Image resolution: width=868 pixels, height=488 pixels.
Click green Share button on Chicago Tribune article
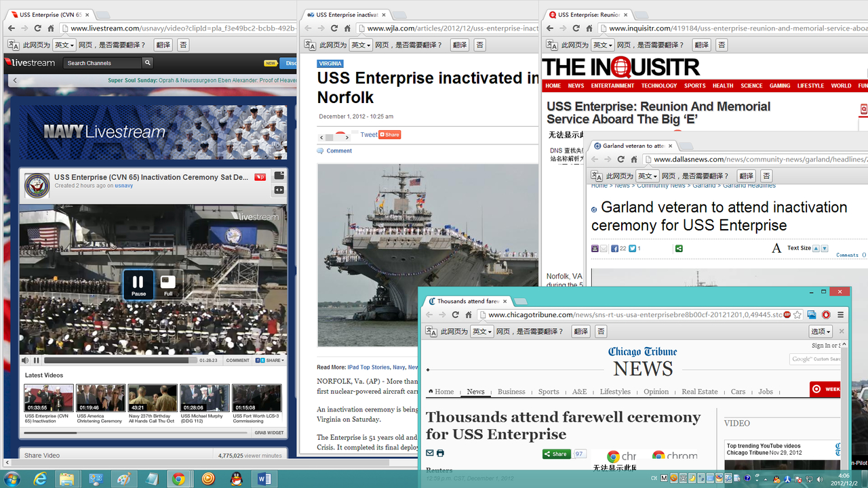(557, 454)
